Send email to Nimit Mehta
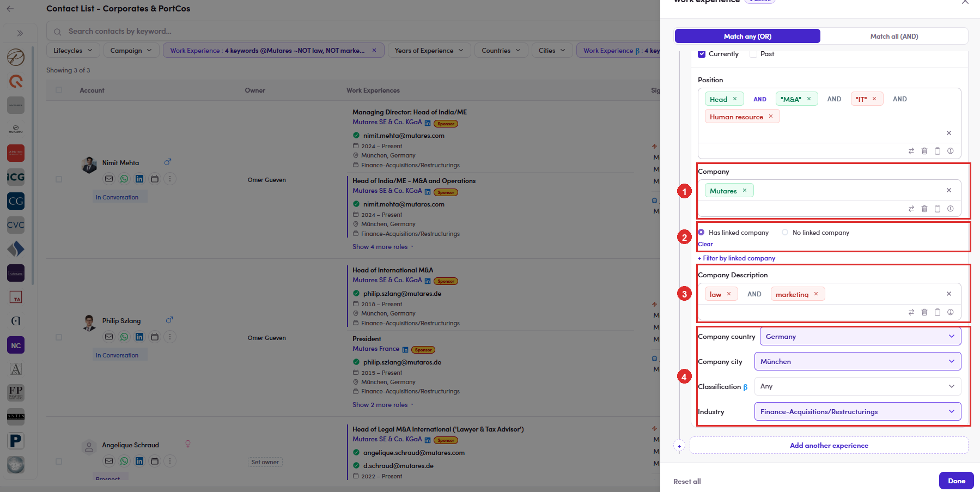The width and height of the screenshot is (980, 492). pos(109,179)
